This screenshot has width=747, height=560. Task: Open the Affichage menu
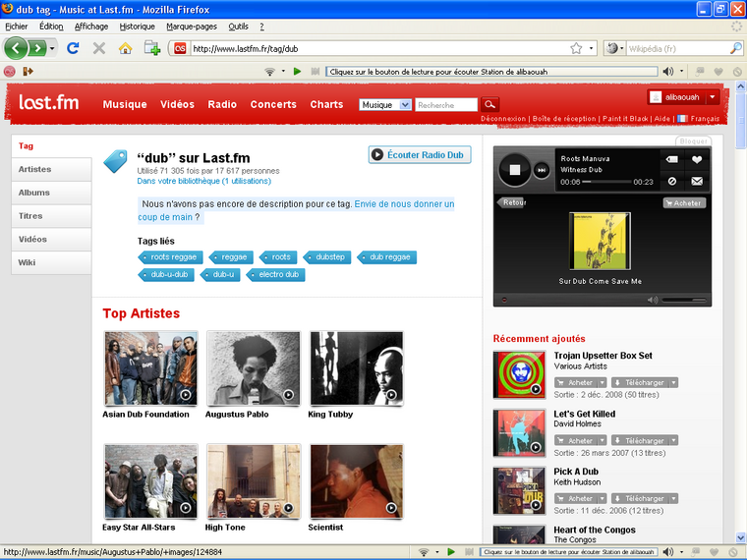[x=91, y=27]
